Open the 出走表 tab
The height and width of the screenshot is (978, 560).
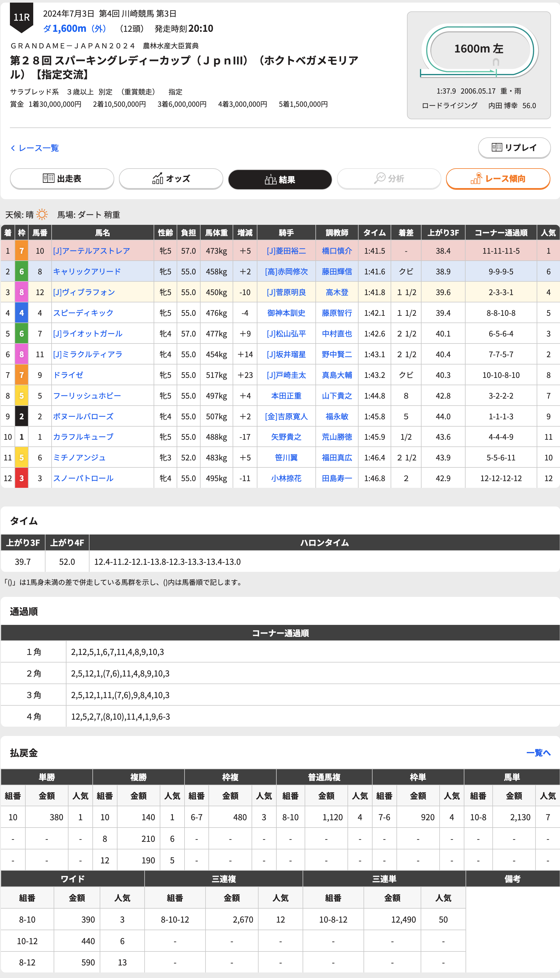coord(62,178)
